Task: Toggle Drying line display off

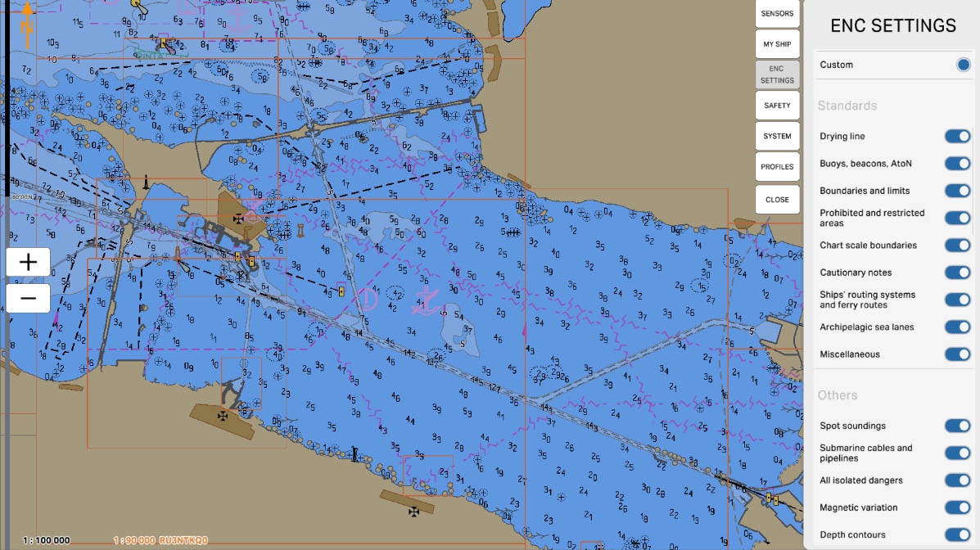Action: click(x=957, y=137)
